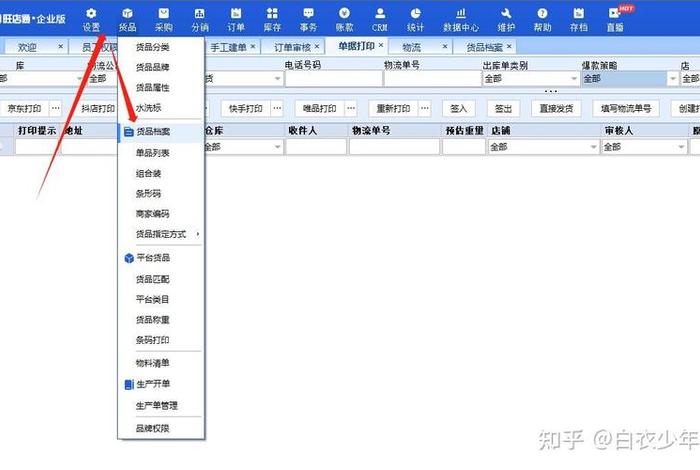The width and height of the screenshot is (700, 470).
Task: Click the 唯品打印 button
Action: pos(319,108)
